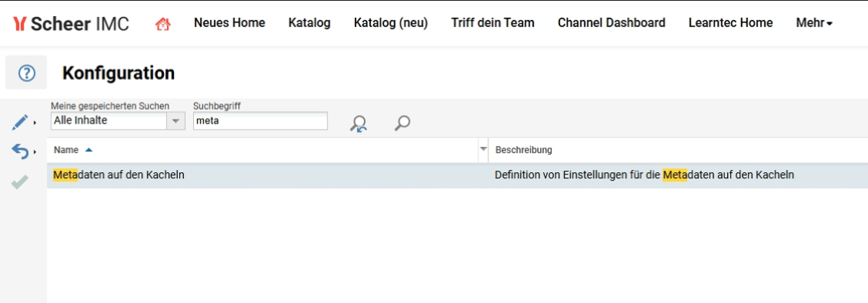
Task: Click the green checkmark icon
Action: 20,182
